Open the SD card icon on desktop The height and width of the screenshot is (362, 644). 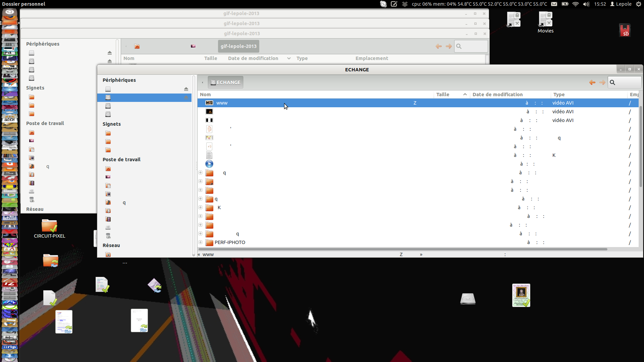(x=625, y=30)
